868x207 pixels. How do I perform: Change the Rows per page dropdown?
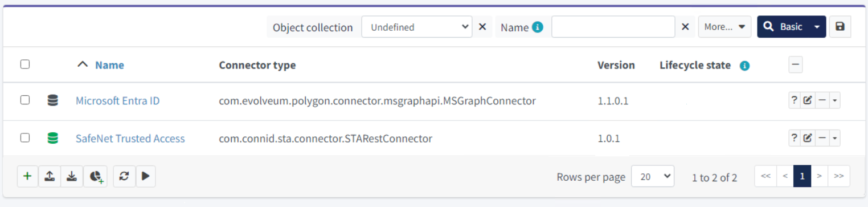(653, 177)
